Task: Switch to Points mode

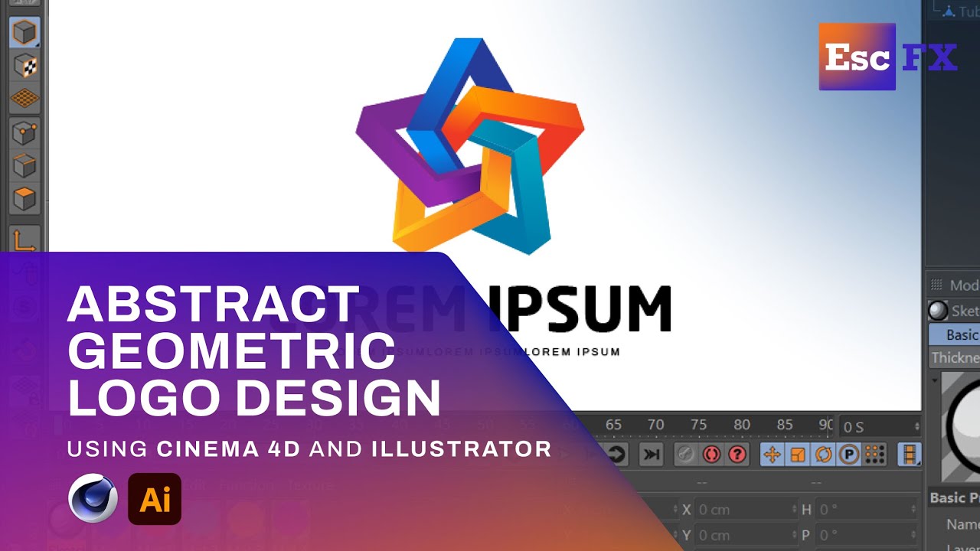Action: pyautogui.click(x=24, y=133)
